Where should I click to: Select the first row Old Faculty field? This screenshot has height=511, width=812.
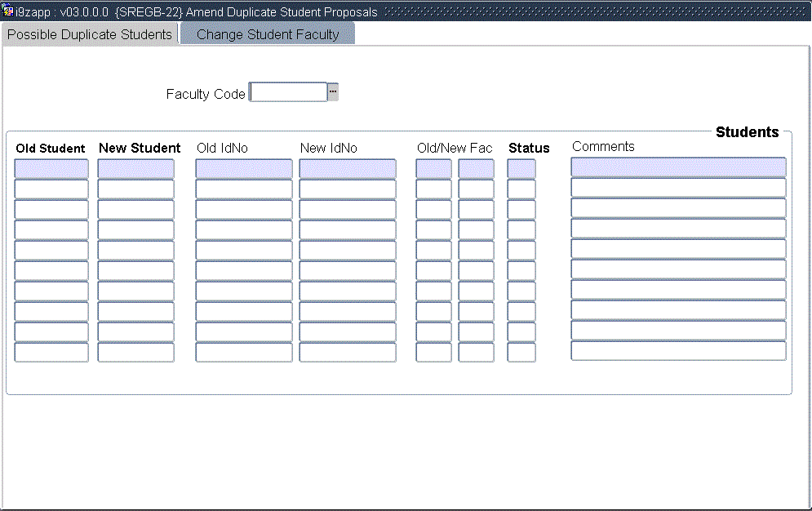(x=433, y=169)
